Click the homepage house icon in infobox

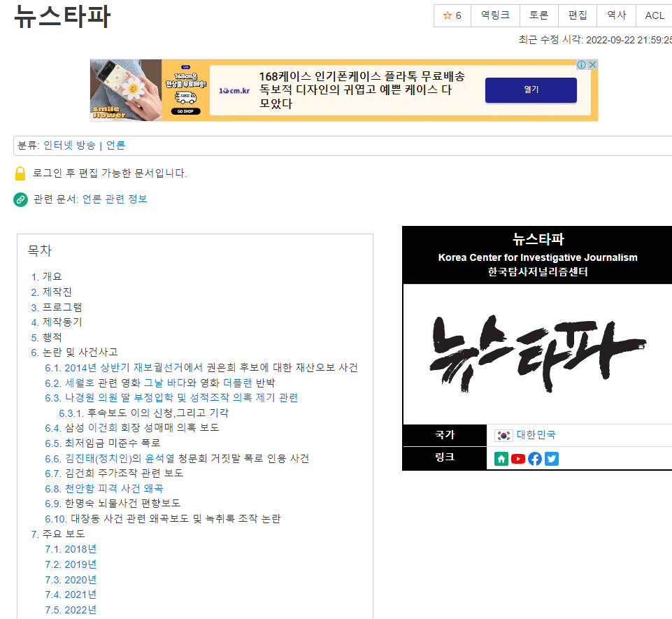pos(501,459)
